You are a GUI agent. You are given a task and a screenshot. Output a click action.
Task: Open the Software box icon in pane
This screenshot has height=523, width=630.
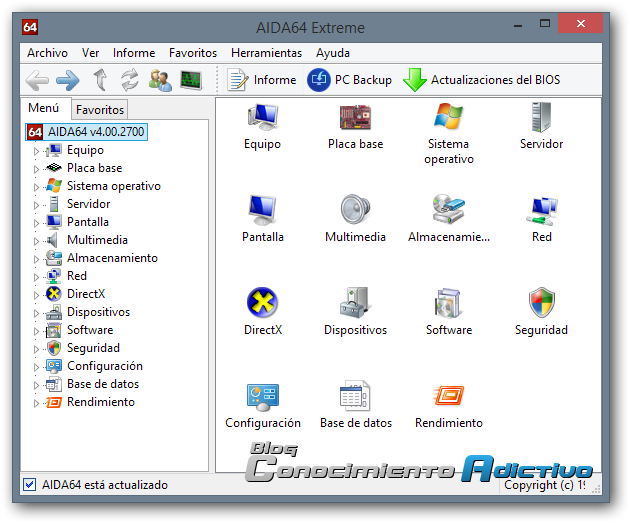(x=448, y=303)
